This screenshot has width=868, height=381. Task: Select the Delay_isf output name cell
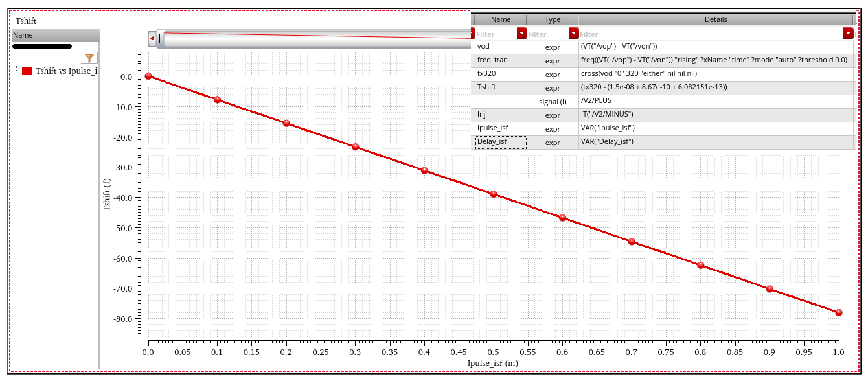tap(501, 142)
